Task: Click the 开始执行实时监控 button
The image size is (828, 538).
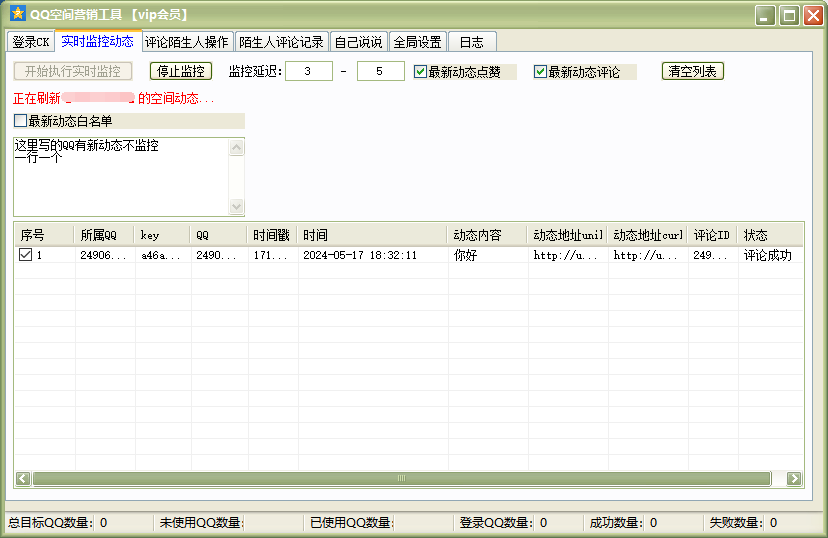Action: [x=73, y=71]
